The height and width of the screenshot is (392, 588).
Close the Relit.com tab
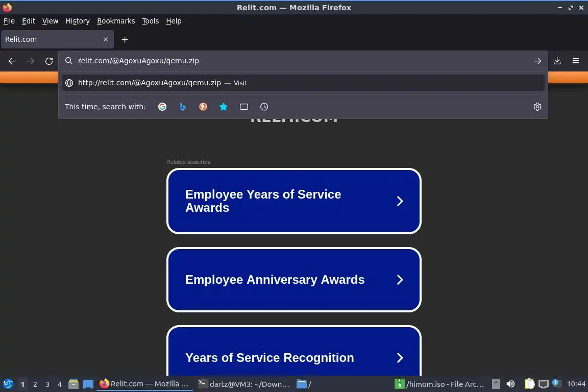point(106,39)
